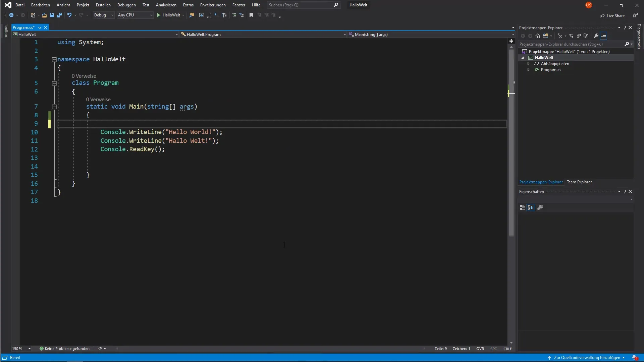Click the editor vertical scrollbar thumb
The height and width of the screenshot is (362, 644).
point(511,142)
